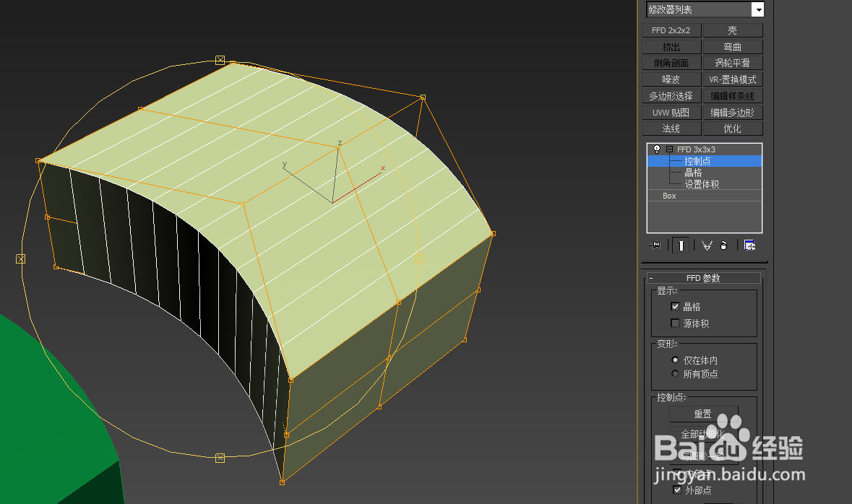Collapse the FFD 3x3x3 modifier tree
The height and width of the screenshot is (504, 852).
click(x=669, y=149)
